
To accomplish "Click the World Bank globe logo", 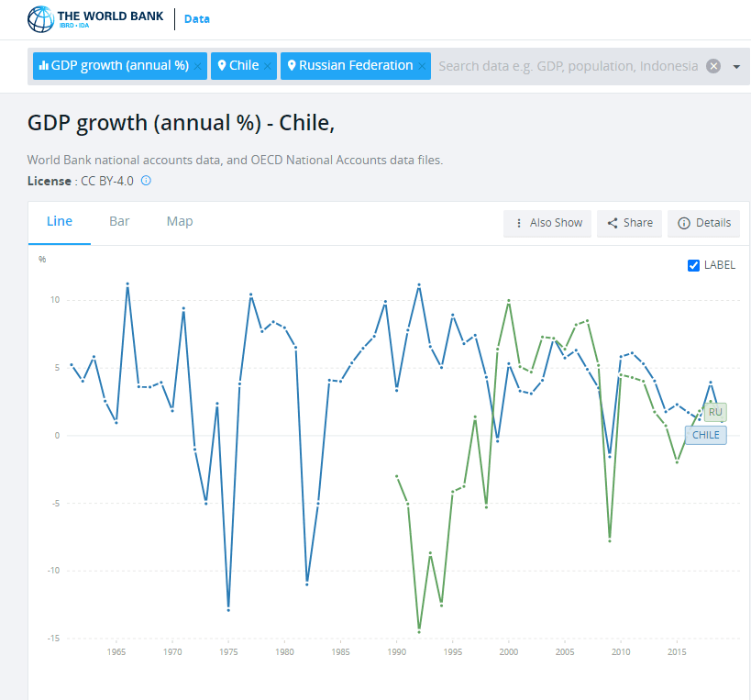I will point(40,19).
